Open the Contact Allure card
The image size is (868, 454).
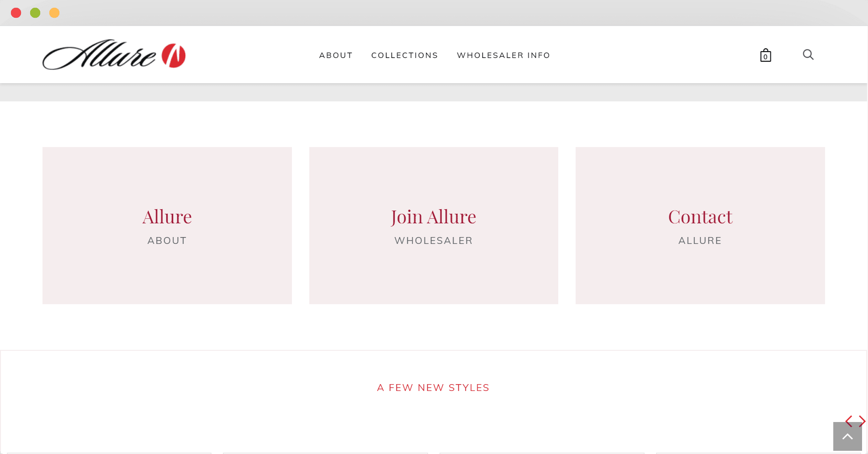[700, 226]
